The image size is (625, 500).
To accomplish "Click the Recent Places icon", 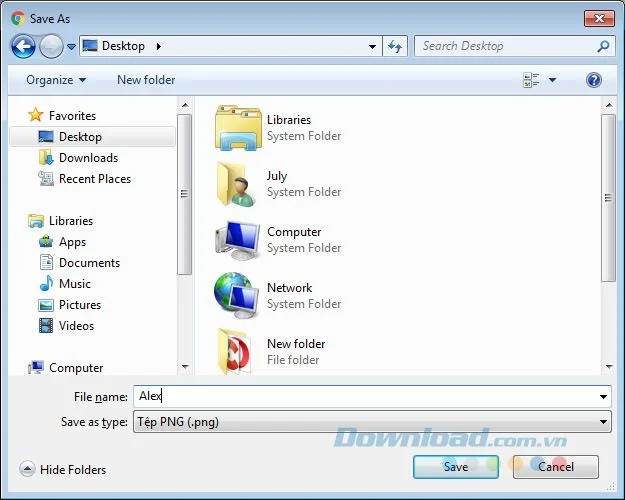I will point(46,178).
